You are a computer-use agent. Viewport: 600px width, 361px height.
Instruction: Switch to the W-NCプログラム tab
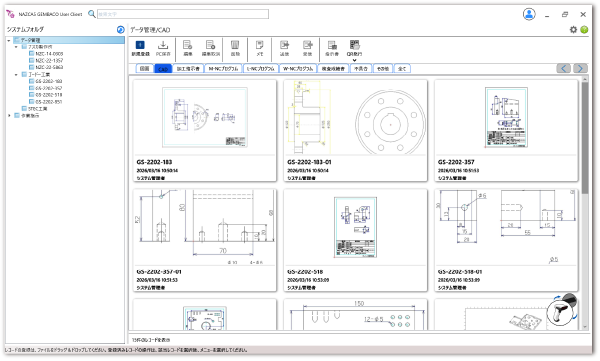pyautogui.click(x=298, y=69)
